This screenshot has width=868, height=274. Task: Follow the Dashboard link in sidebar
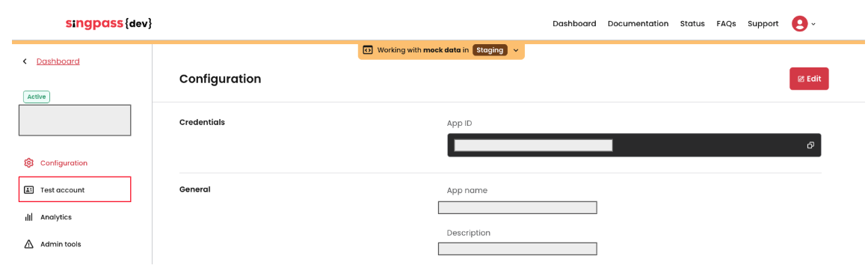coord(58,61)
